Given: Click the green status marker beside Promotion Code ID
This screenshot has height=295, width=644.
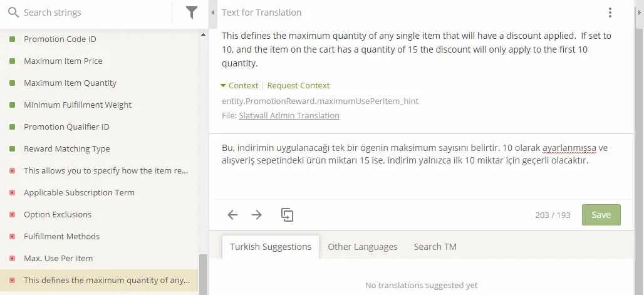Looking at the screenshot, I should click(13, 39).
